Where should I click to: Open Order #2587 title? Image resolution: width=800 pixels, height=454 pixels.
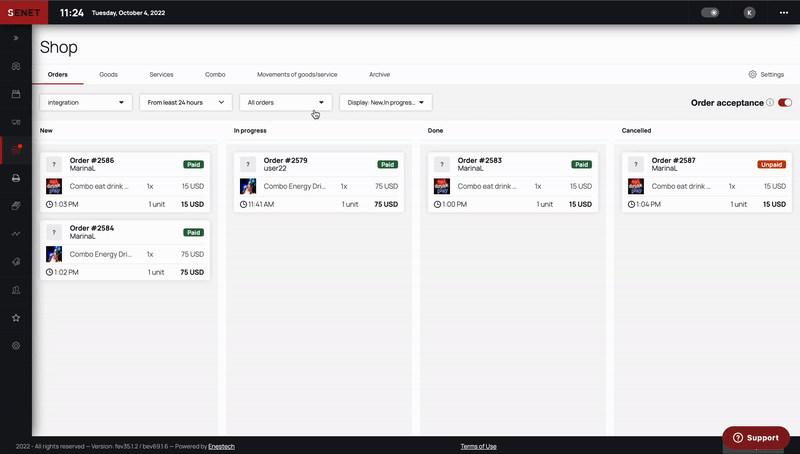[x=673, y=160]
